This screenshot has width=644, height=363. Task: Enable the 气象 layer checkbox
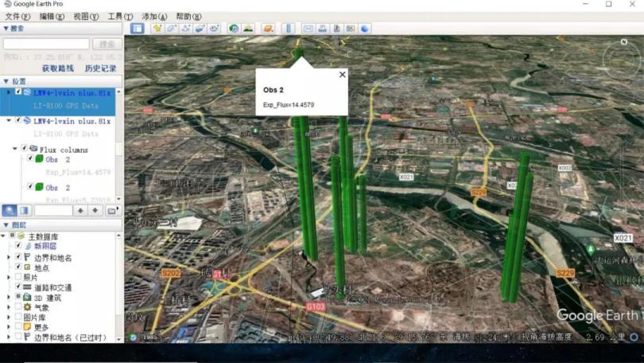click(18, 306)
